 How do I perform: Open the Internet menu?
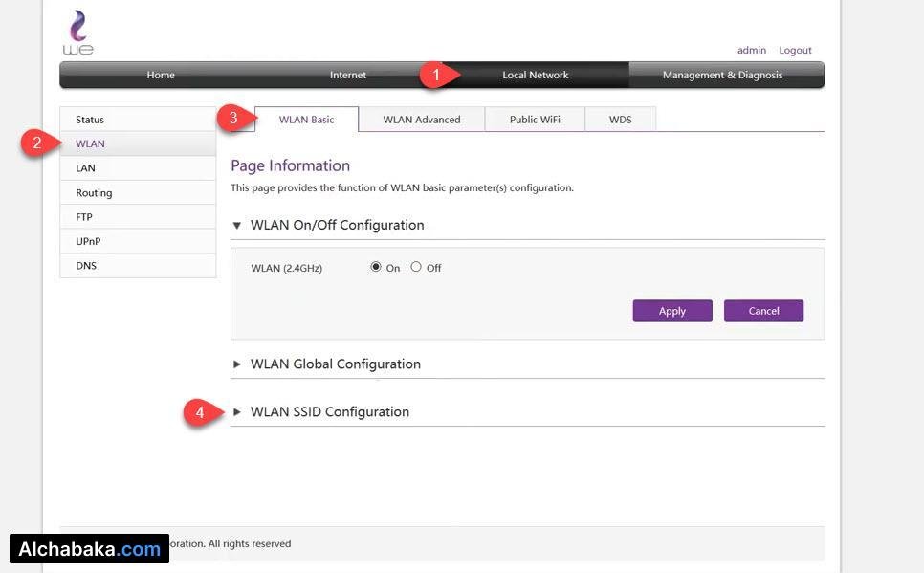348,76
